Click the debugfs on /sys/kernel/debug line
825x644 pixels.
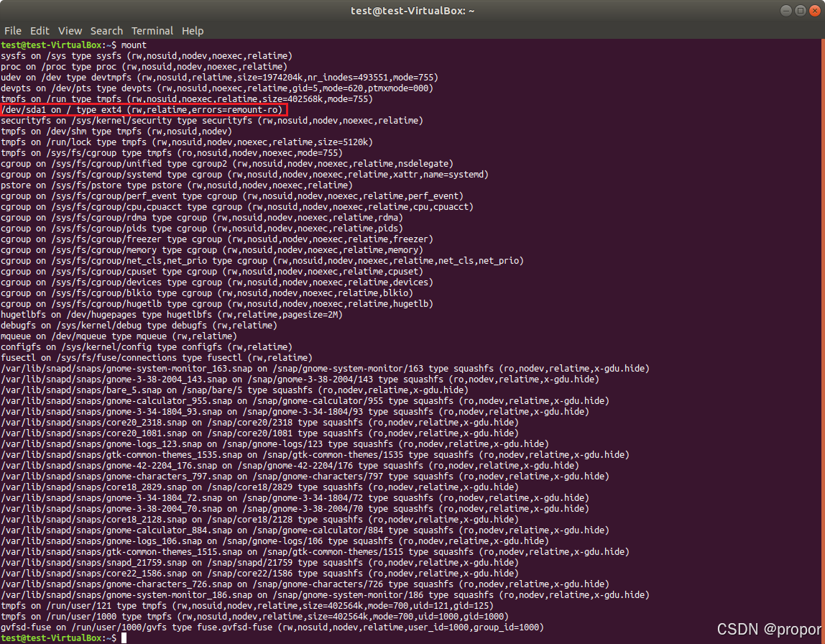click(x=139, y=326)
